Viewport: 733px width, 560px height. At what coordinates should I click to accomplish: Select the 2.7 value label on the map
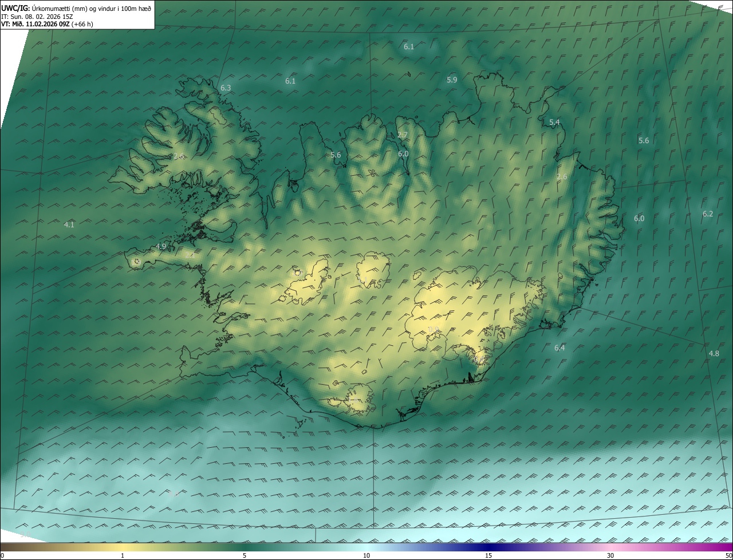403,136
